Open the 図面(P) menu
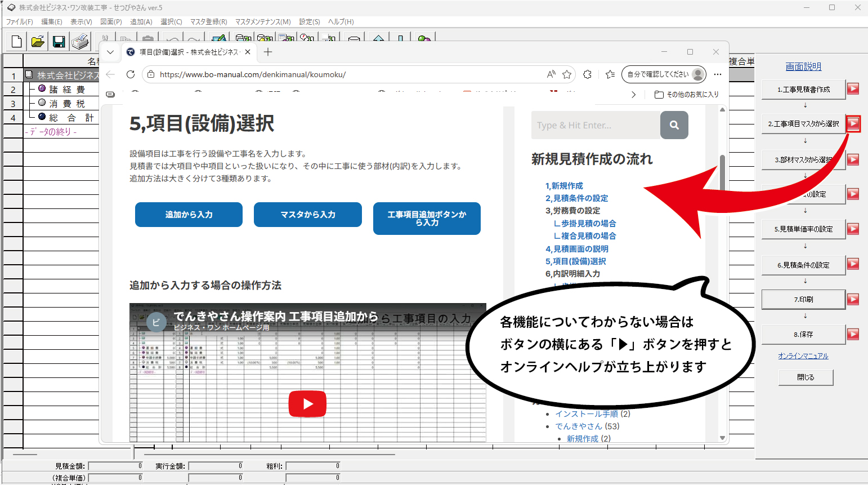Image resolution: width=868 pixels, height=485 pixels. 111,21
